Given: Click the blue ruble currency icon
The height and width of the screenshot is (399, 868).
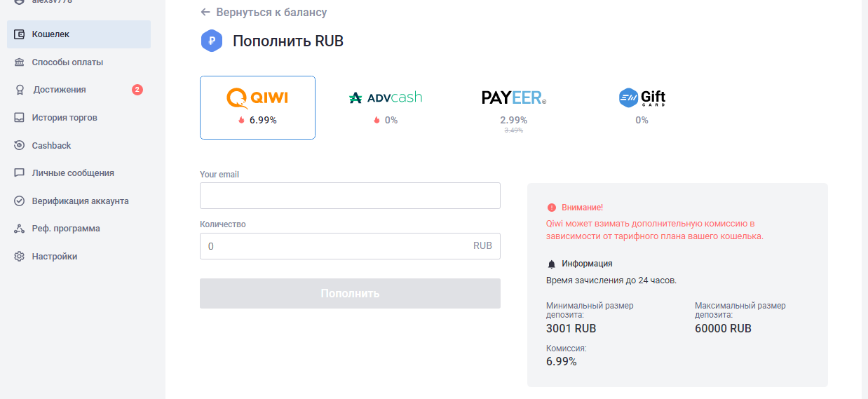Looking at the screenshot, I should (x=211, y=41).
